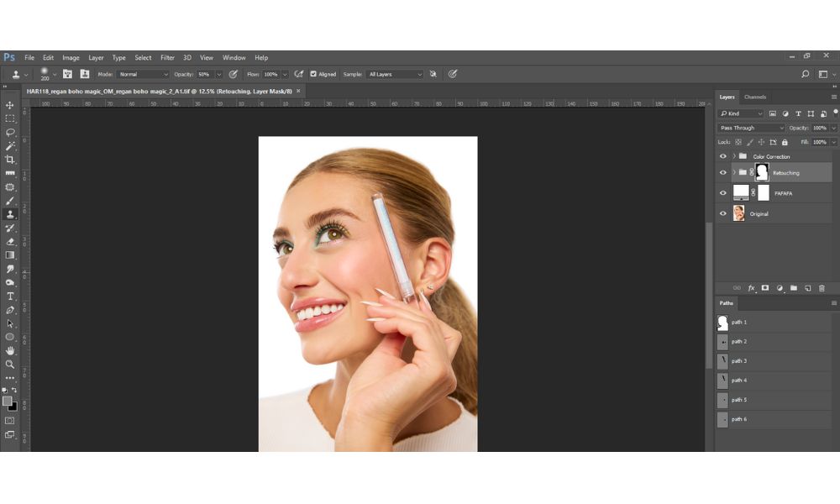Hide the Color Correction group
Screen dimensions: 840x504
click(x=722, y=156)
